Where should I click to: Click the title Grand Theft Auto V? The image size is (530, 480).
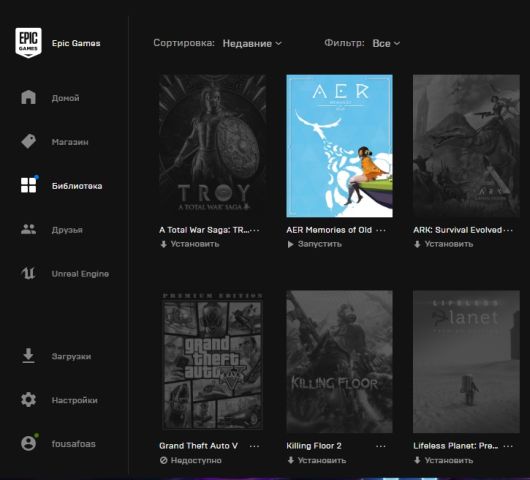(198, 446)
